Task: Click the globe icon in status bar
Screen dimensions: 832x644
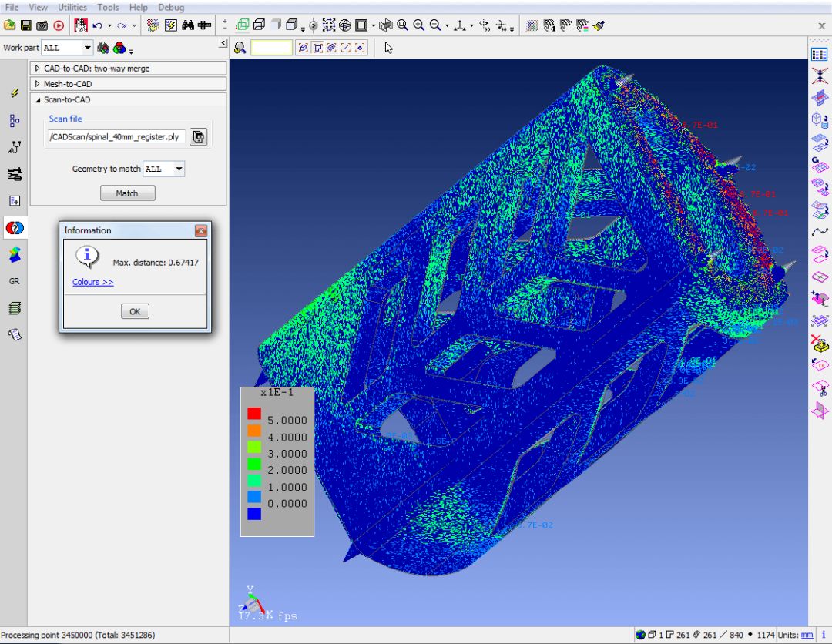Action: pyautogui.click(x=640, y=635)
